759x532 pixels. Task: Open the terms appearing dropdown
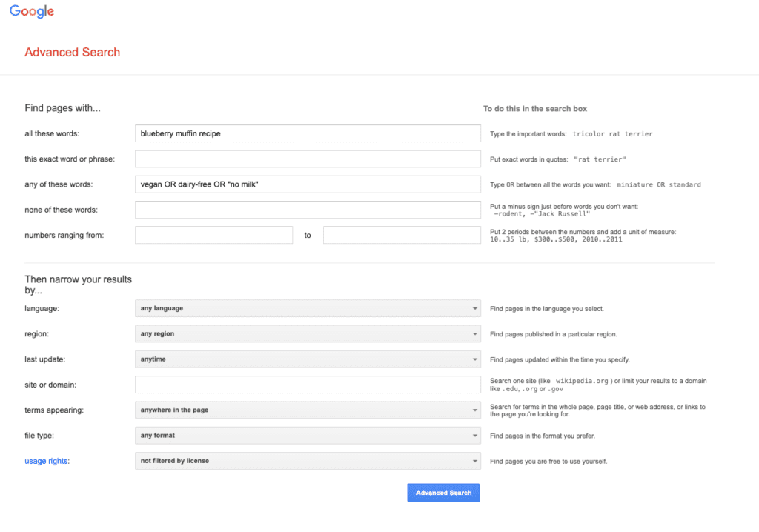pyautogui.click(x=308, y=410)
